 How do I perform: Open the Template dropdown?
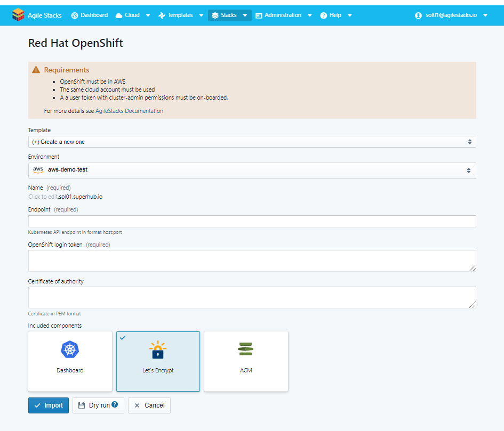pos(252,142)
